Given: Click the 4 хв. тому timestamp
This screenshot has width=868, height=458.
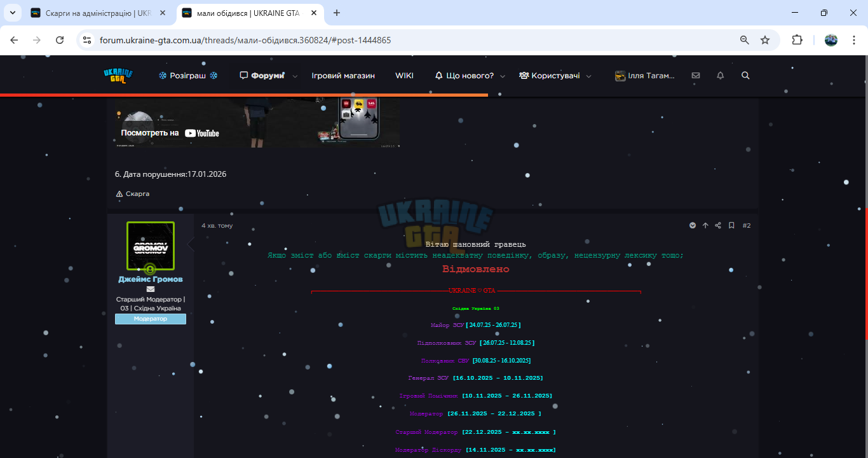Looking at the screenshot, I should coord(217,226).
